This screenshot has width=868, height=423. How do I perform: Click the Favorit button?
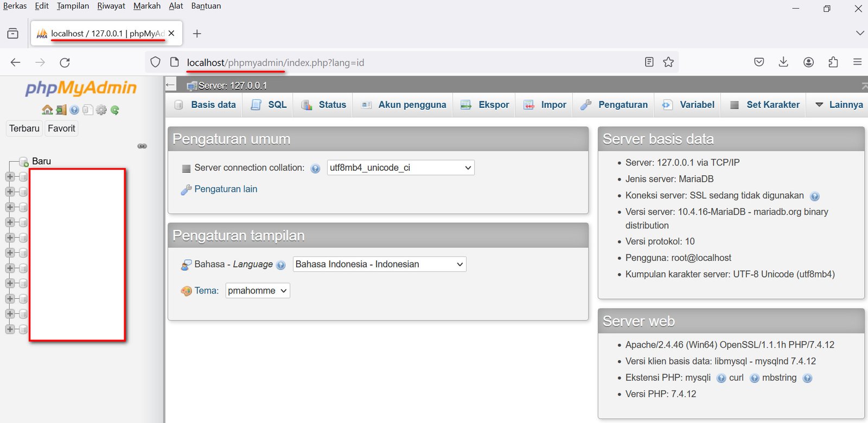[x=61, y=129]
